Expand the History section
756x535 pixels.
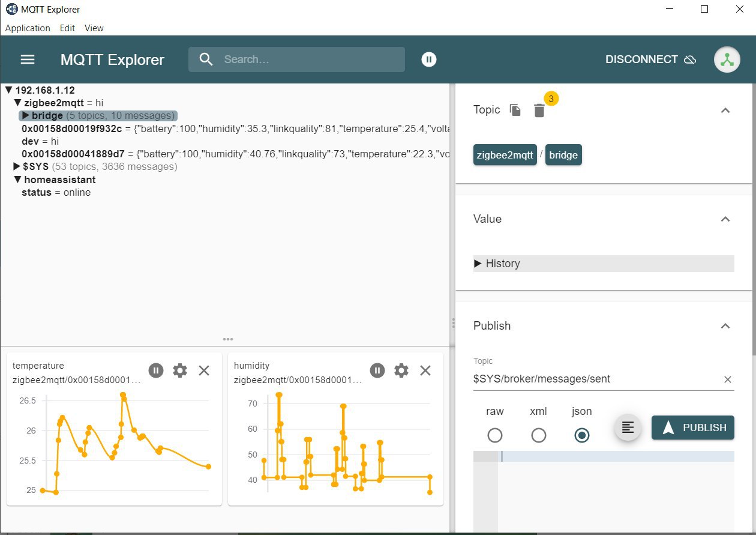tap(604, 264)
